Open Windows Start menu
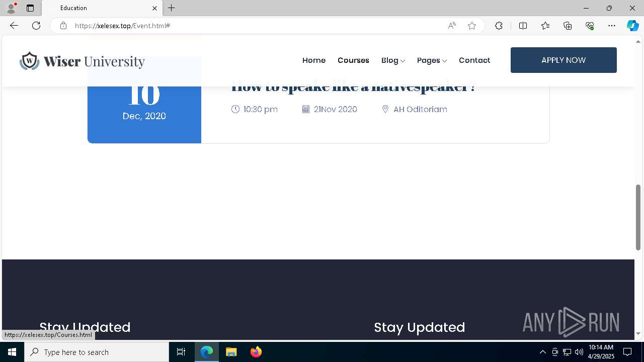Image resolution: width=644 pixels, height=362 pixels. (x=12, y=352)
